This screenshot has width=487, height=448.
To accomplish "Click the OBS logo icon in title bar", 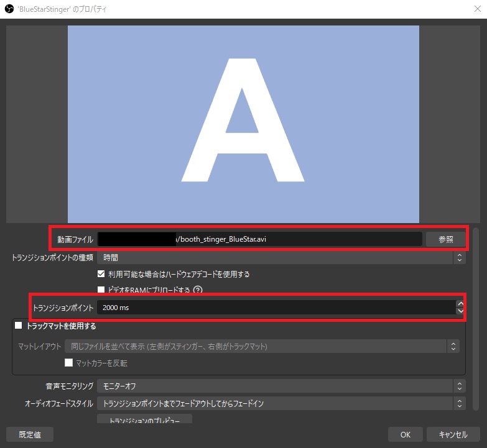I will pos(9,9).
